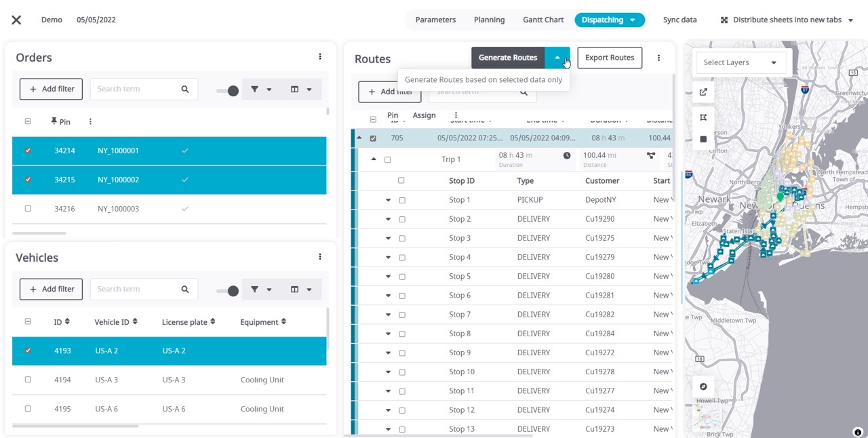Click the search icon in Vehicles panel
The height and width of the screenshot is (438, 868).
coord(184,289)
